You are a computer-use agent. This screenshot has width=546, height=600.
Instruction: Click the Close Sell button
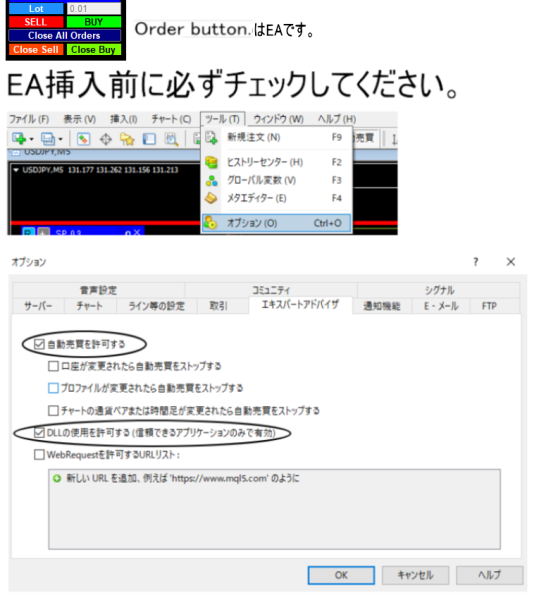[36, 49]
